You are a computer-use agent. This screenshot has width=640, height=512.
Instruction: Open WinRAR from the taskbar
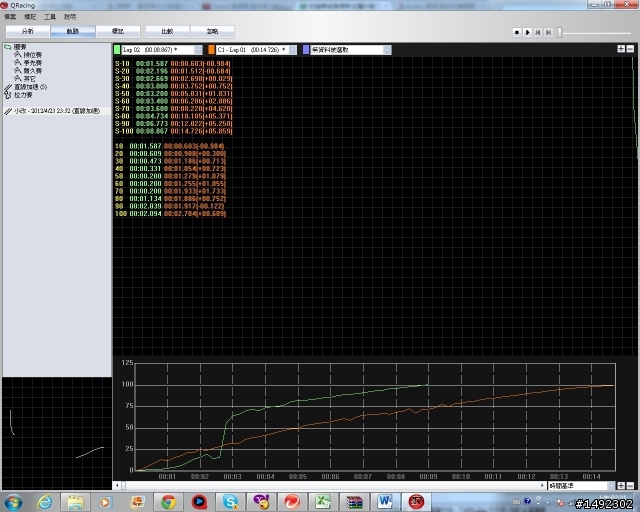click(x=354, y=502)
